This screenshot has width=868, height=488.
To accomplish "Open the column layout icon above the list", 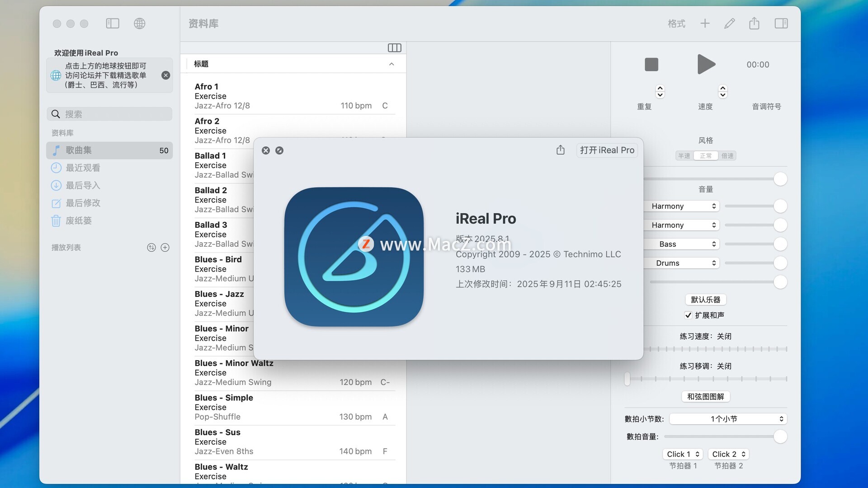I will 395,48.
